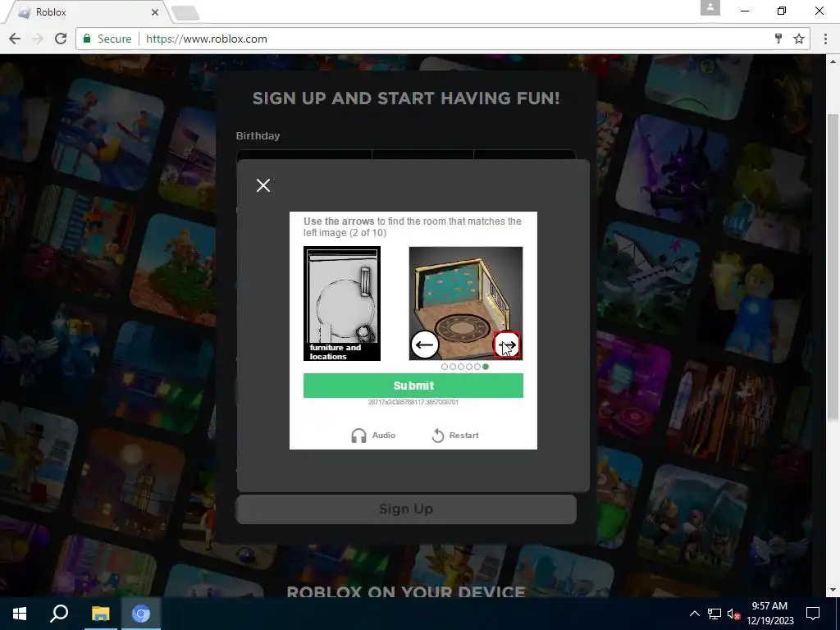Show hidden system tray icons
The width and height of the screenshot is (840, 630).
point(694,614)
